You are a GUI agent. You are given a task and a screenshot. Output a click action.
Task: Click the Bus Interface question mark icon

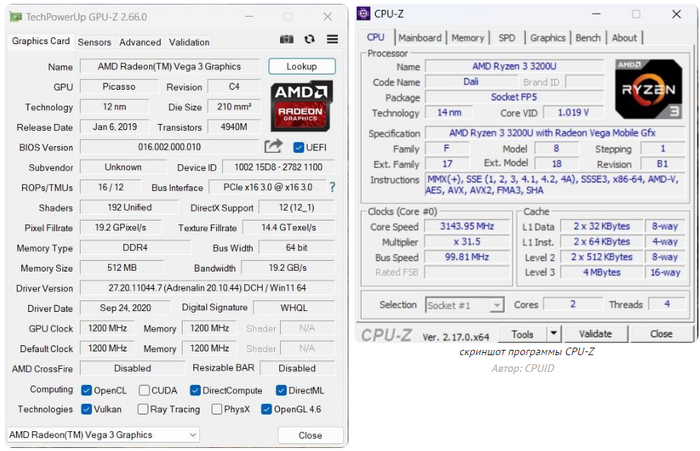point(332,187)
